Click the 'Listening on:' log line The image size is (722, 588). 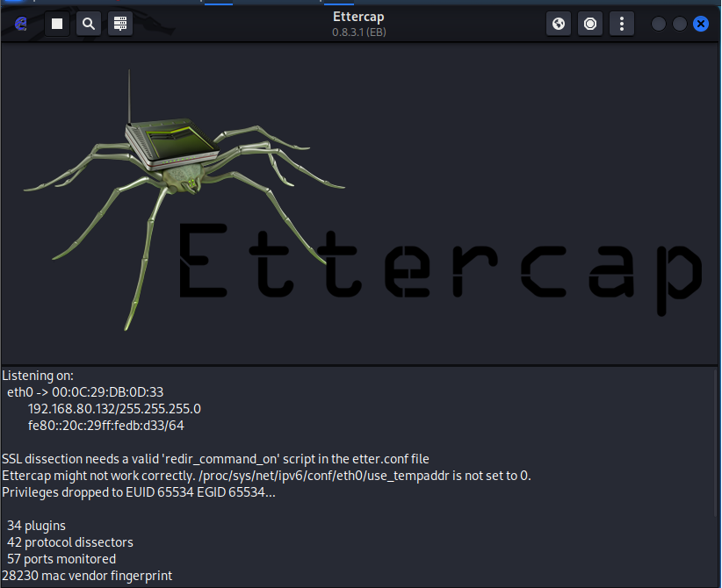pyautogui.click(x=38, y=376)
